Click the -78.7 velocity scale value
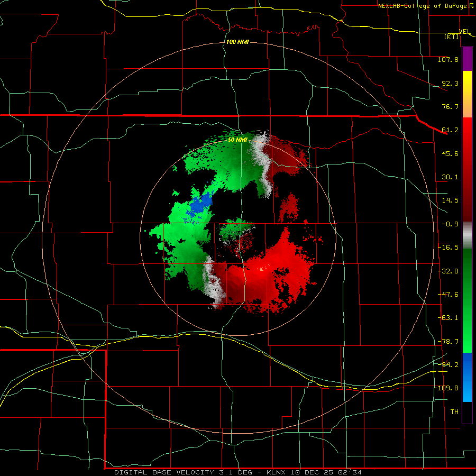 (448, 342)
